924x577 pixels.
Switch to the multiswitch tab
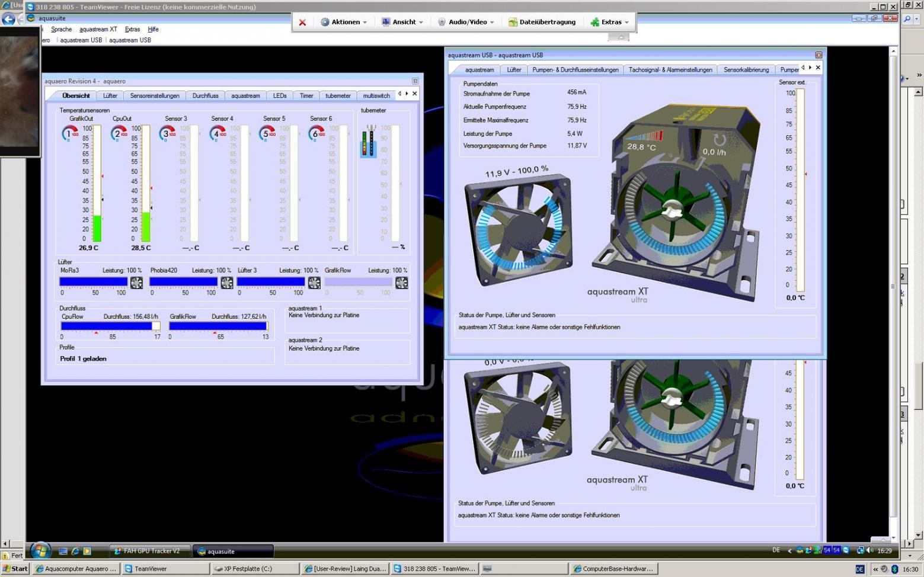tap(376, 95)
